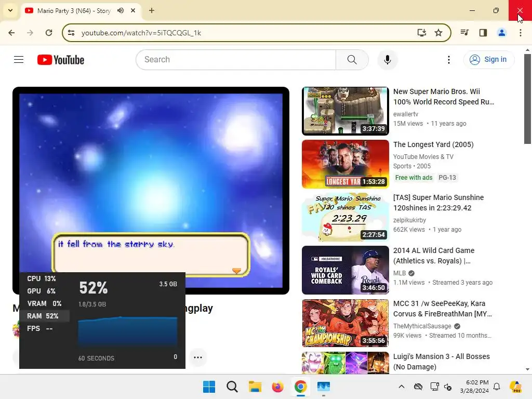Viewport: 532px width, 399px height.
Task: Open New Super Mario Bros. Wii speedrun title
Action: pos(444,97)
